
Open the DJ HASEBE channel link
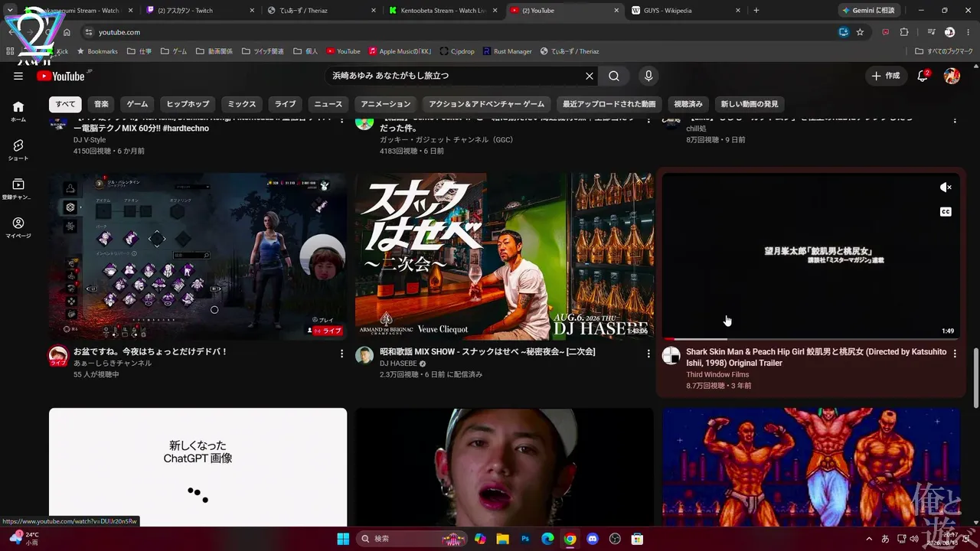[x=398, y=364]
